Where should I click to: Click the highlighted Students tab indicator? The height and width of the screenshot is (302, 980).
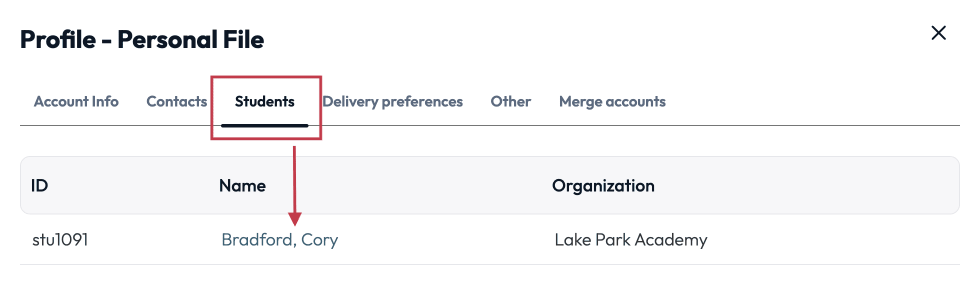(265, 125)
